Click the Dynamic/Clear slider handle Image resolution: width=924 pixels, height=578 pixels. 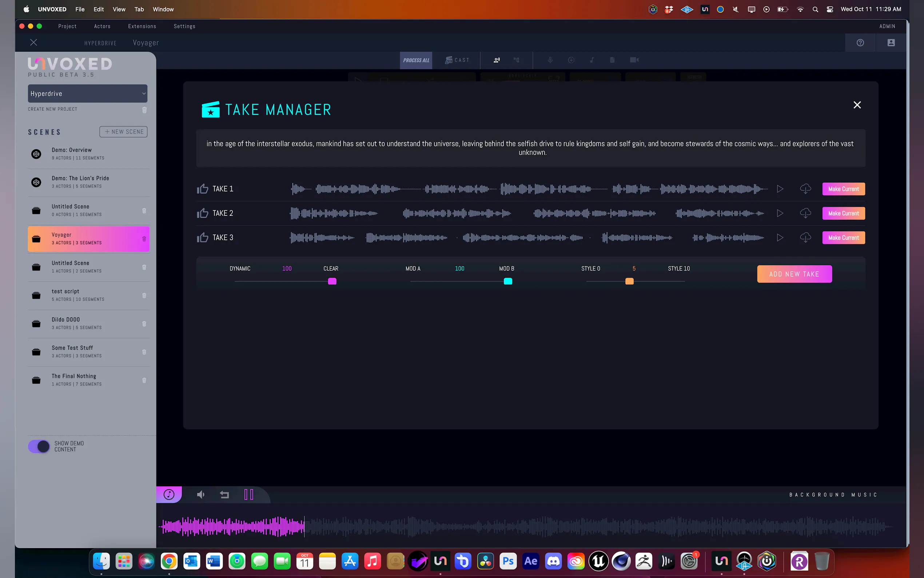[332, 281]
